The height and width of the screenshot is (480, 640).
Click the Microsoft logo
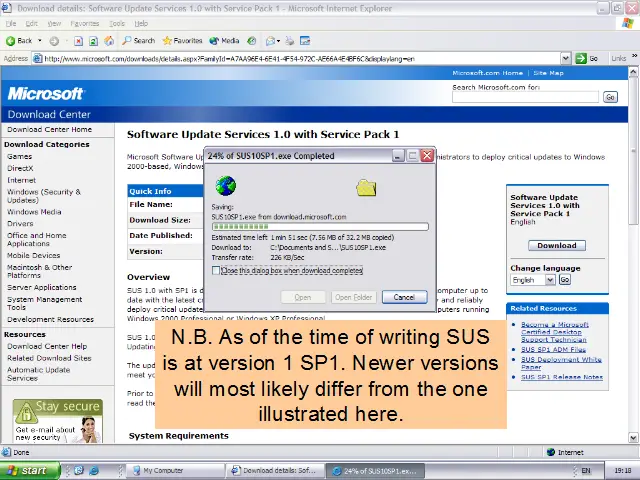(45, 93)
